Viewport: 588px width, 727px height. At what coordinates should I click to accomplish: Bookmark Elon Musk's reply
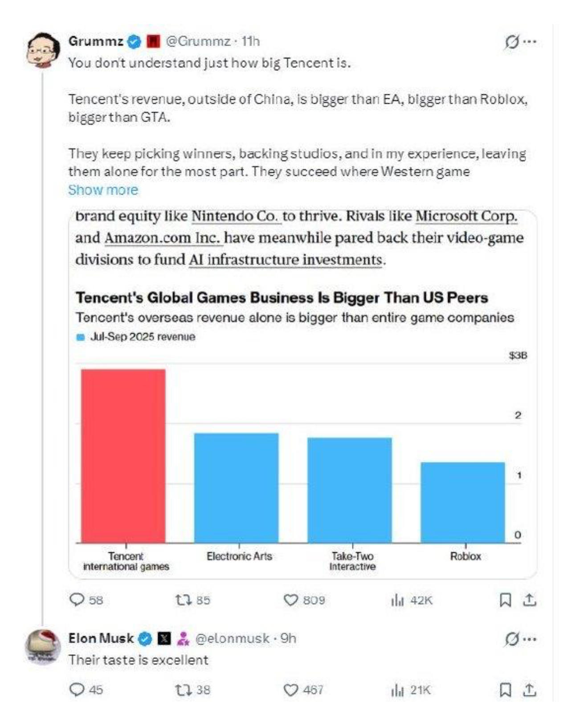click(x=505, y=690)
